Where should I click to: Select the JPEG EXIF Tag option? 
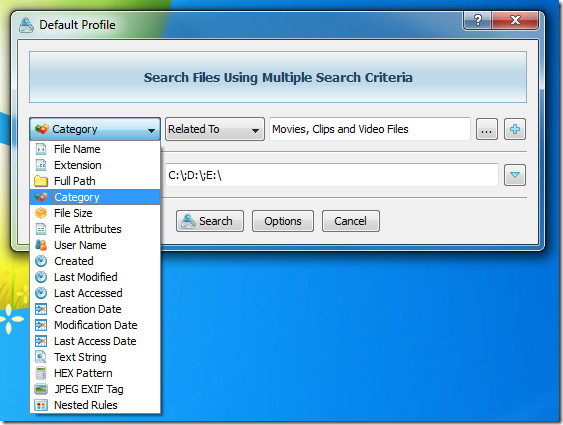(95, 389)
